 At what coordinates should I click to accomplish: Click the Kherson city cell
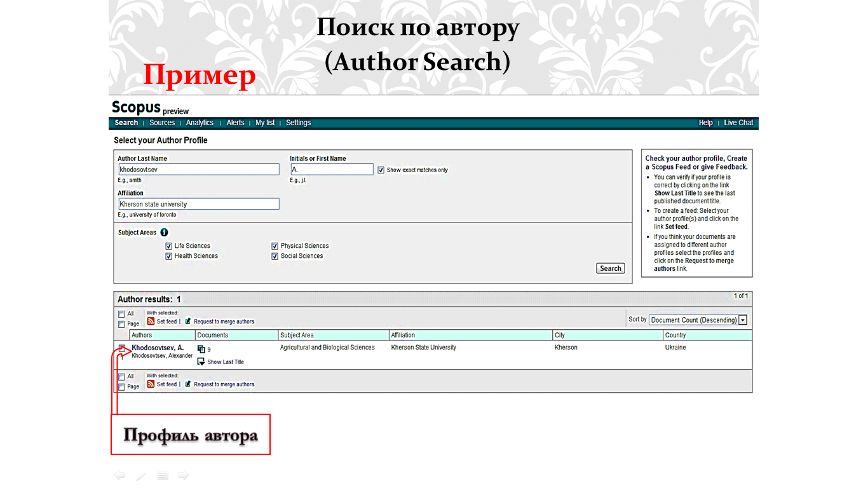566,348
